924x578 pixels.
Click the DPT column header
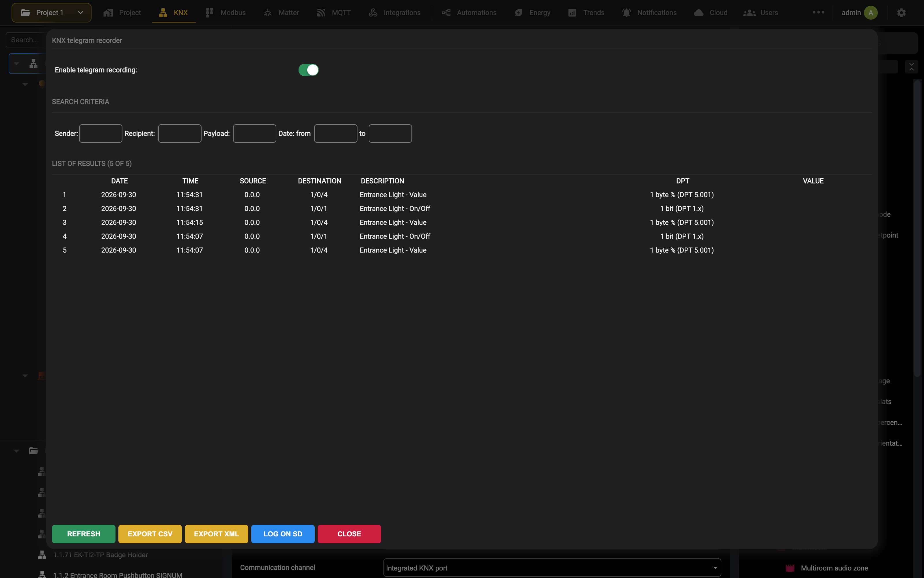683,181
